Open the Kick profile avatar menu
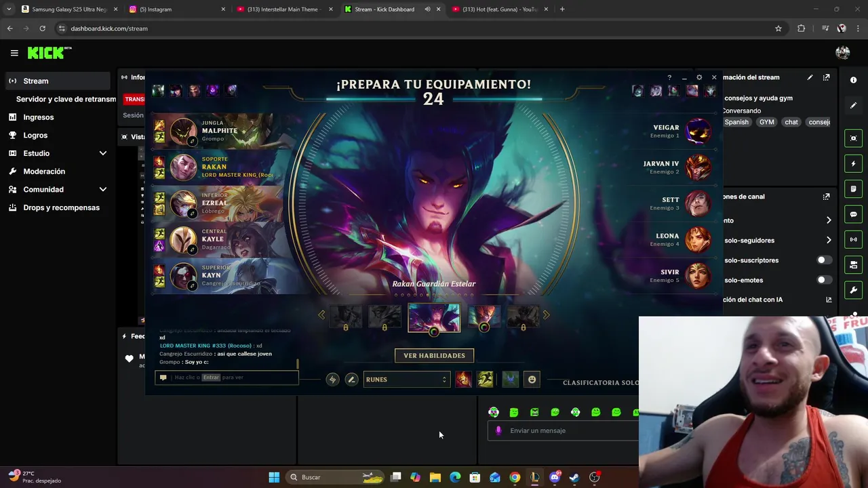Image resolution: width=868 pixels, height=488 pixels. (x=843, y=53)
